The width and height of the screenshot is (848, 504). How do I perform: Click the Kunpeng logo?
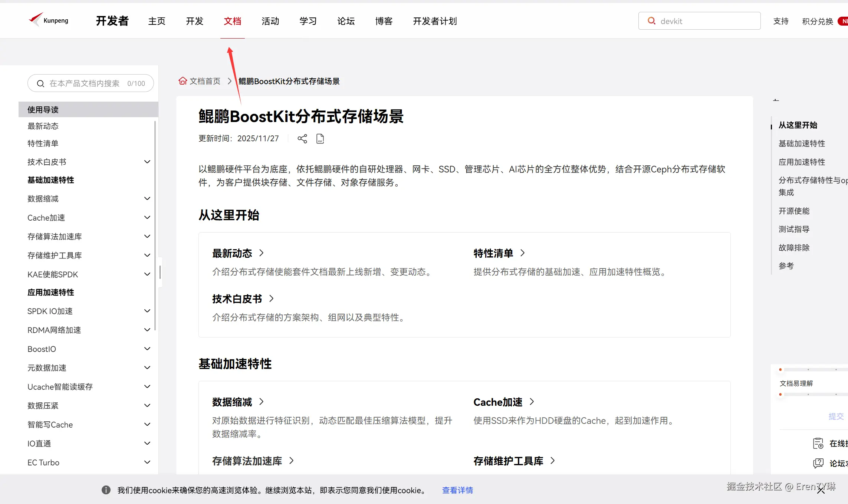coord(49,20)
